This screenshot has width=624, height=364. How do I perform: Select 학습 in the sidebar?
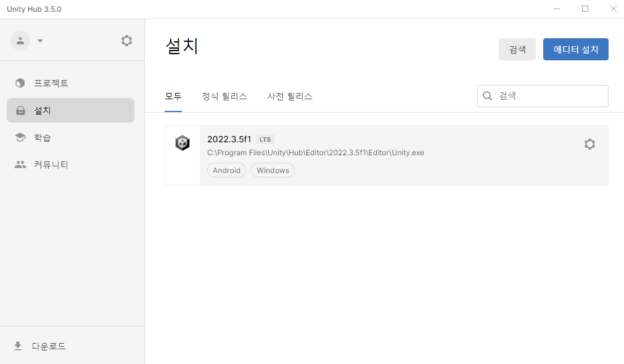click(70, 137)
